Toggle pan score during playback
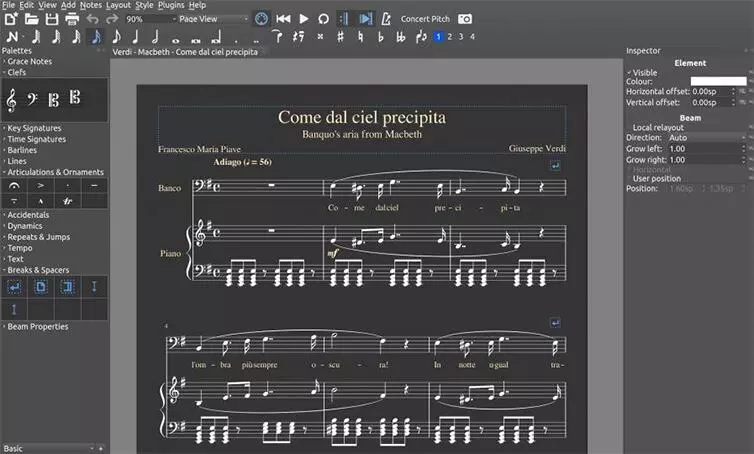The width and height of the screenshot is (754, 454). [x=365, y=19]
